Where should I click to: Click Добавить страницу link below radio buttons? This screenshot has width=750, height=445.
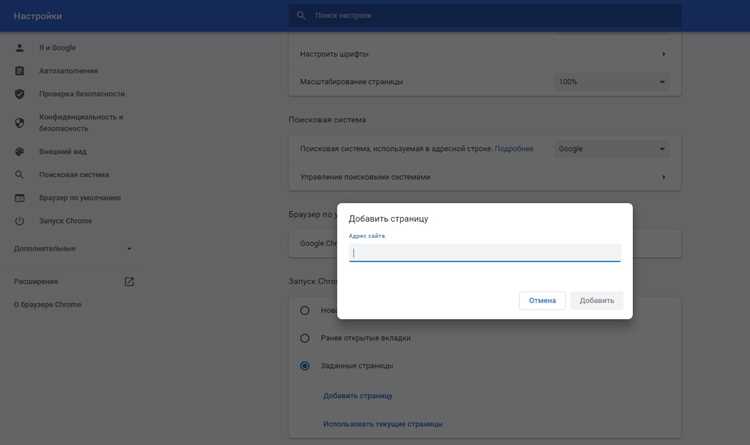357,396
